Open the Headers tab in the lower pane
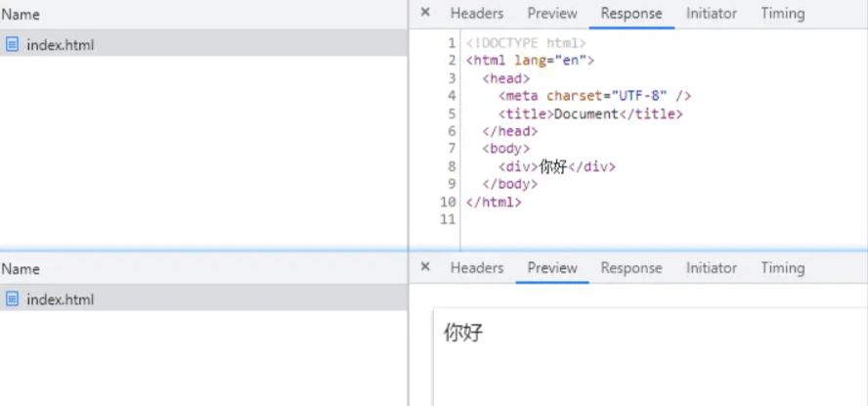The image size is (868, 406). (476, 268)
